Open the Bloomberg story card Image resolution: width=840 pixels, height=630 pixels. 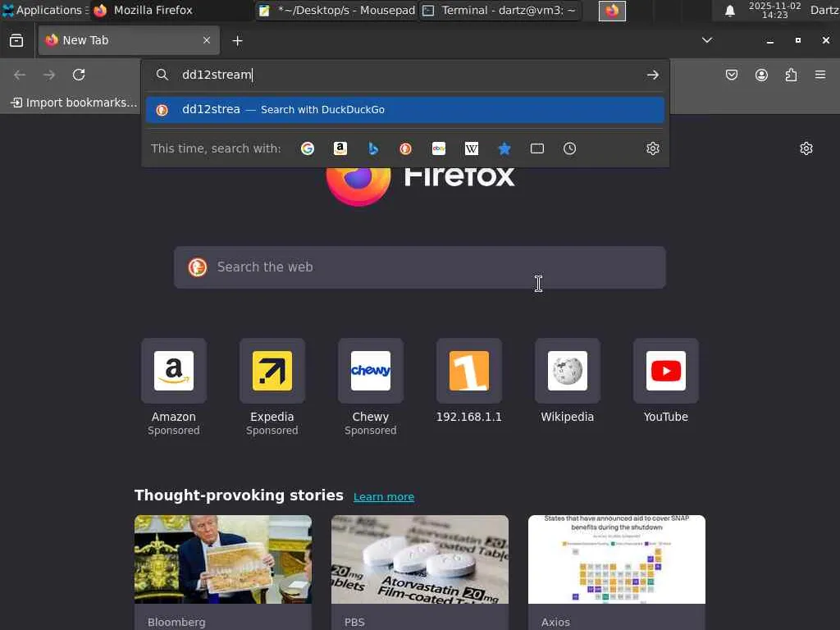[x=223, y=573]
